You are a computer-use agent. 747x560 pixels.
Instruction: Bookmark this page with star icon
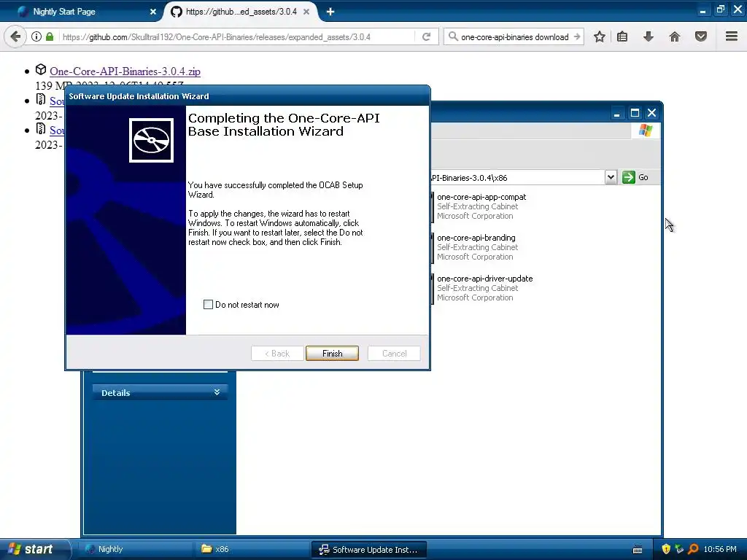click(x=600, y=36)
